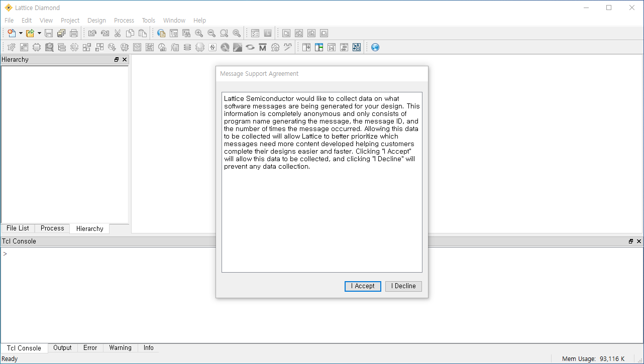Open the View menu

(46, 20)
